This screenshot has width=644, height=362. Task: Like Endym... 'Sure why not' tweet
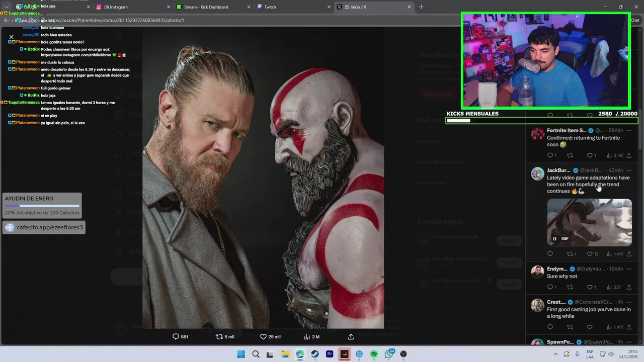pyautogui.click(x=592, y=287)
